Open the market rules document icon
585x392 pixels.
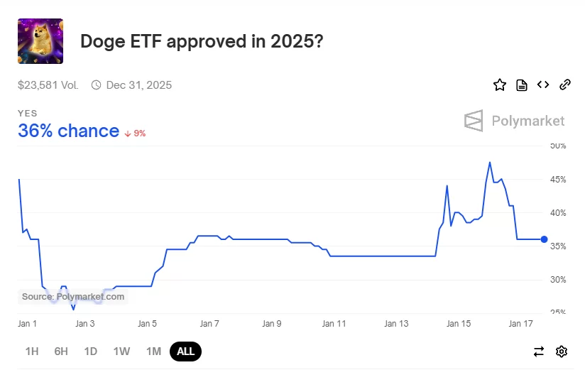(x=522, y=85)
